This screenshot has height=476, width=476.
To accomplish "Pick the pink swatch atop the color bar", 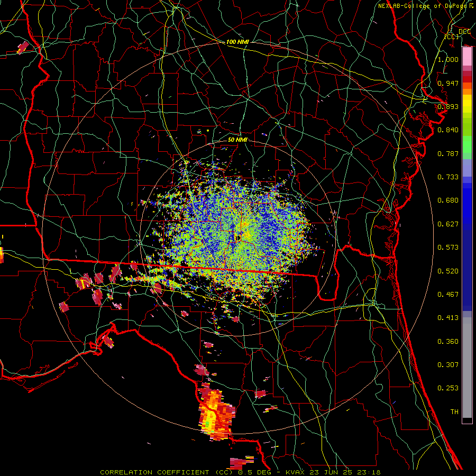I will click(x=467, y=57).
